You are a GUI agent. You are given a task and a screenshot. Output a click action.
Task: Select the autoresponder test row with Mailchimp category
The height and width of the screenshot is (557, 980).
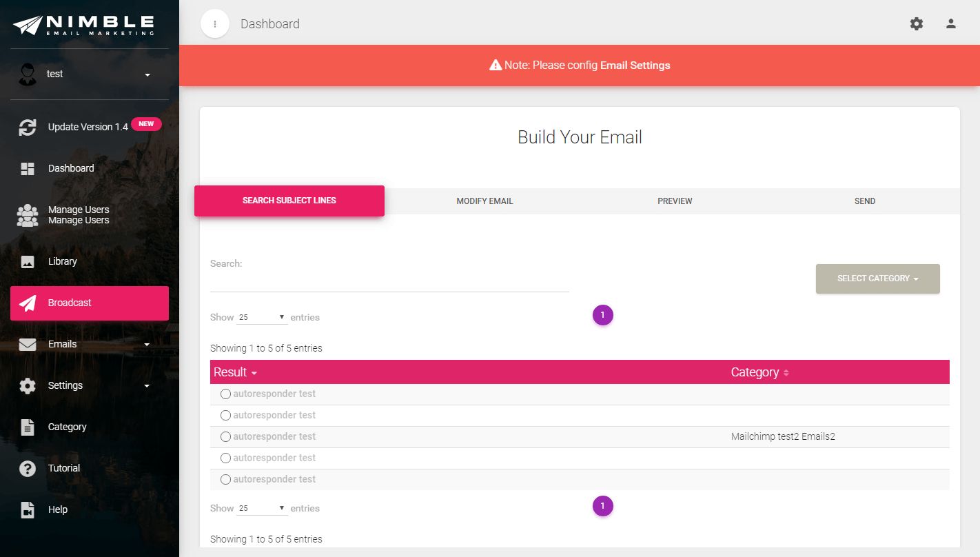pos(225,437)
